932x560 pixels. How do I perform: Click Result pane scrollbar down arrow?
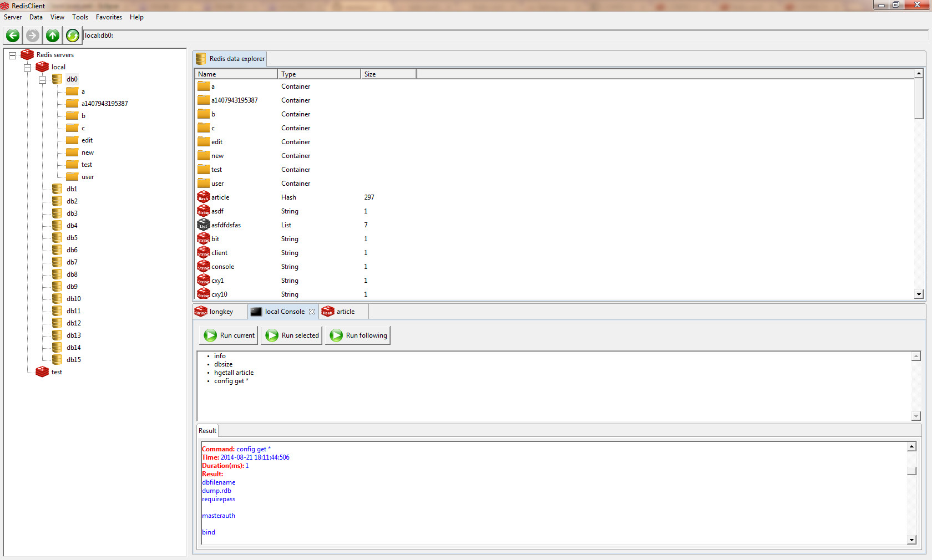click(x=911, y=539)
